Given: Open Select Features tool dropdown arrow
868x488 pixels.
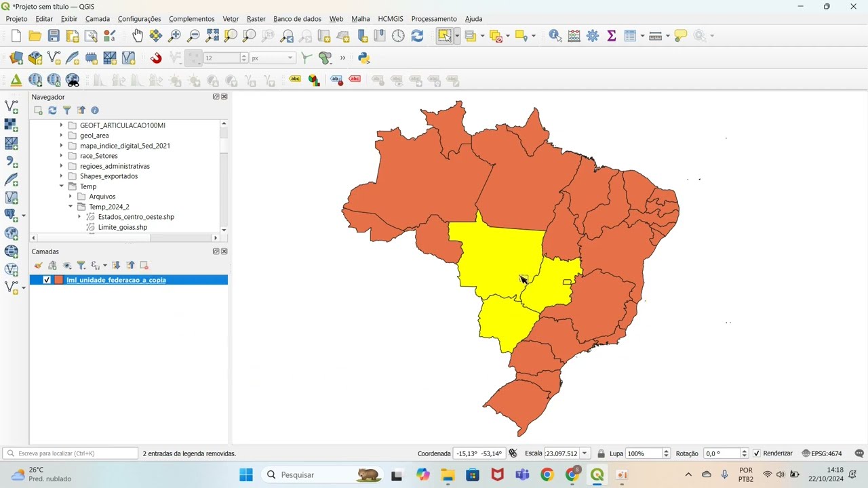Looking at the screenshot, I should click(x=457, y=36).
